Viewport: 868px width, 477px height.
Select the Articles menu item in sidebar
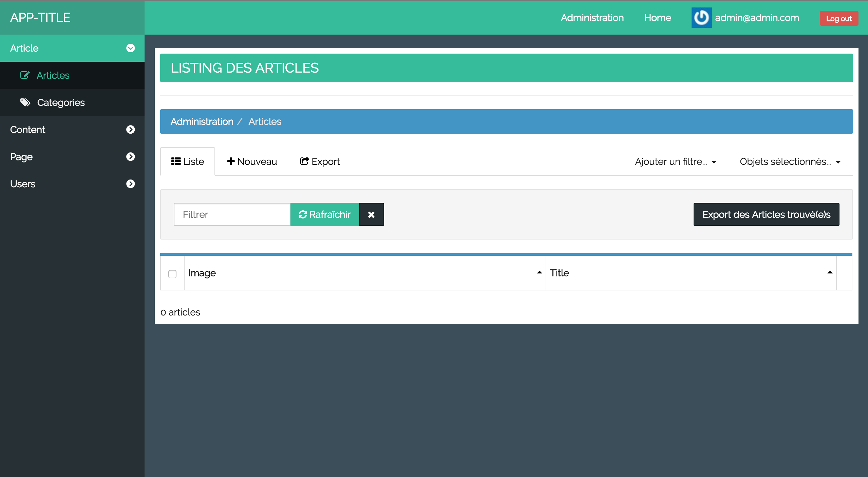point(53,75)
